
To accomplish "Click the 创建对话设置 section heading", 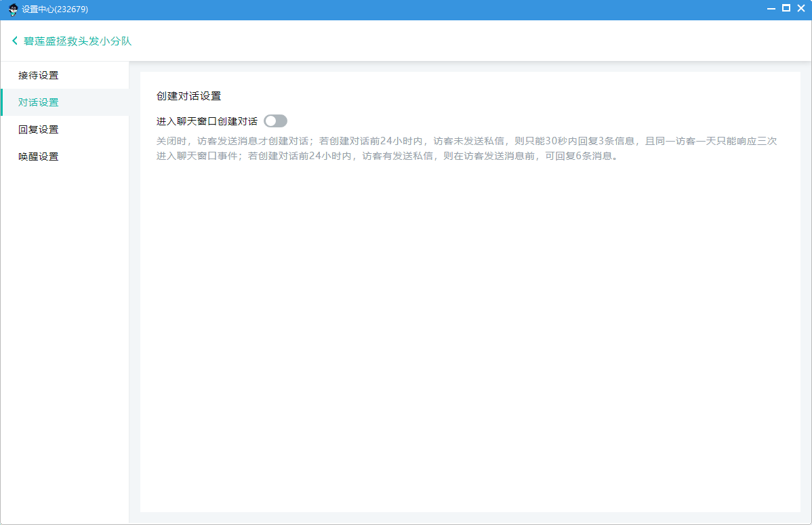I will pos(188,96).
